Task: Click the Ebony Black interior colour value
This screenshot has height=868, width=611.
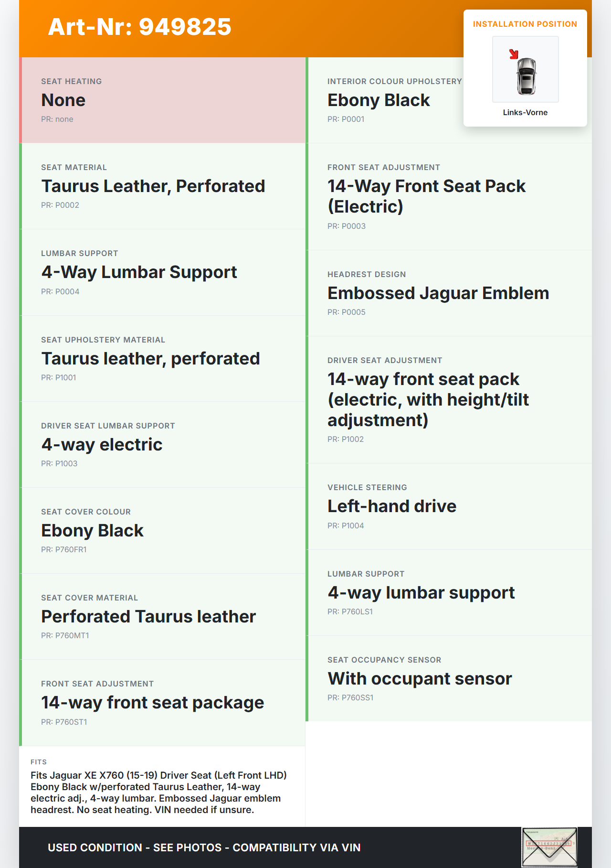Action: pos(379,100)
